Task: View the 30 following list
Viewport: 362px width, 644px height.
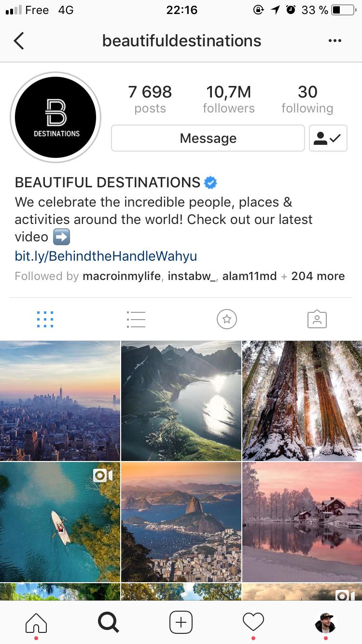Action: click(307, 99)
